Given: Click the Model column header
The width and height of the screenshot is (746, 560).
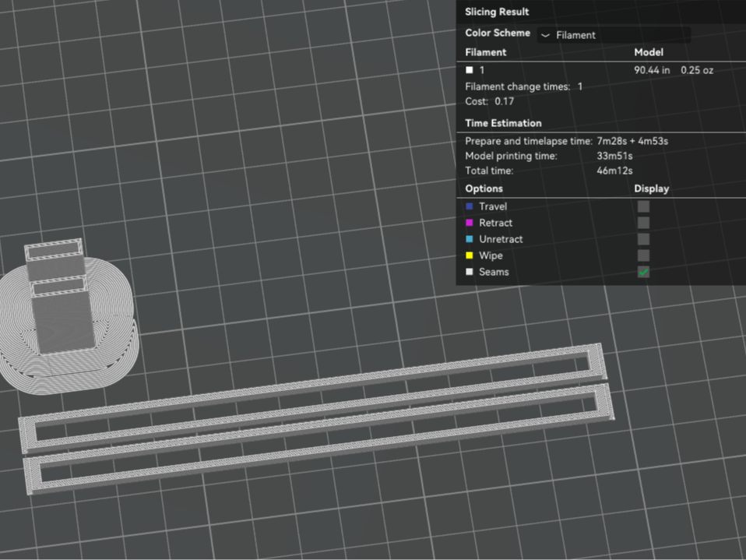Looking at the screenshot, I should point(649,52).
